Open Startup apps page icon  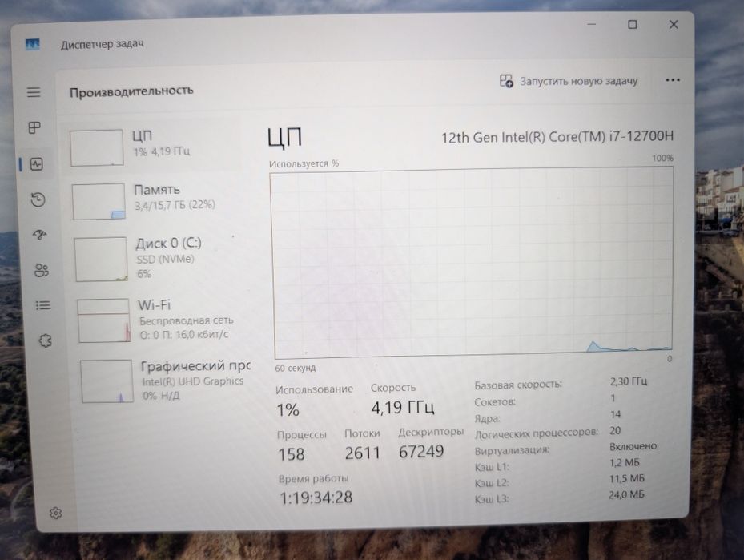pyautogui.click(x=40, y=235)
